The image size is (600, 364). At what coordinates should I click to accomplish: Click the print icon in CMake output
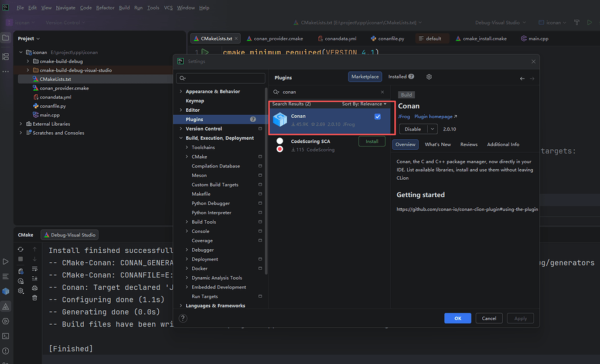35,288
